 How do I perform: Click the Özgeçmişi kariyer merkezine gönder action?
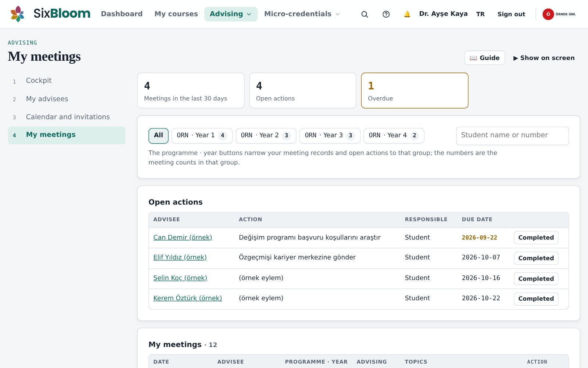tap(297, 257)
